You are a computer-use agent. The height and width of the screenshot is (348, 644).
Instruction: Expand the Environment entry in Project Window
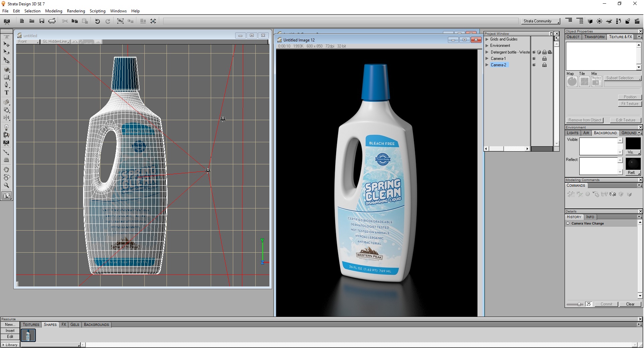pyautogui.click(x=487, y=46)
